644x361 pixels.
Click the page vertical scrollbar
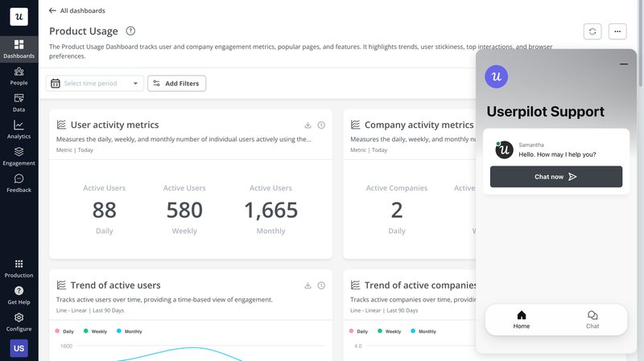641,43
